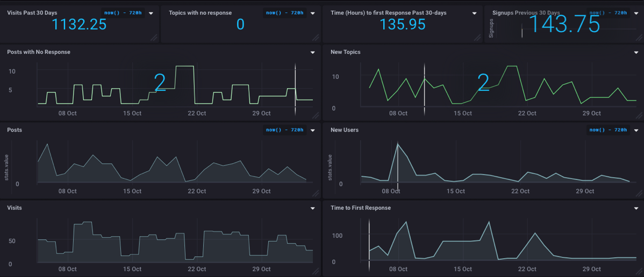Screen dimensions: 644x277
Task: Click the time range badge on Topics with no response
Action: (284, 13)
